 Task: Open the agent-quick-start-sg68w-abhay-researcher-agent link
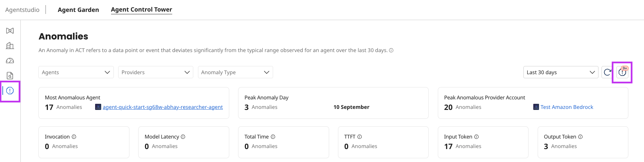[163, 107]
